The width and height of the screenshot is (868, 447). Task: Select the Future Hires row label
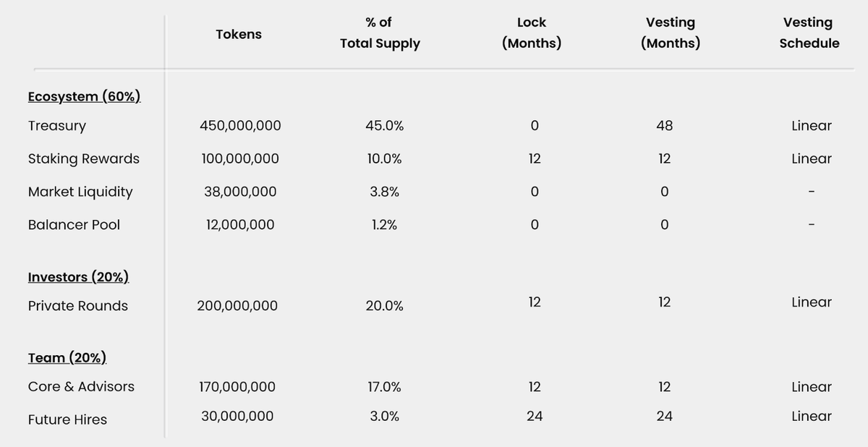tap(67, 420)
